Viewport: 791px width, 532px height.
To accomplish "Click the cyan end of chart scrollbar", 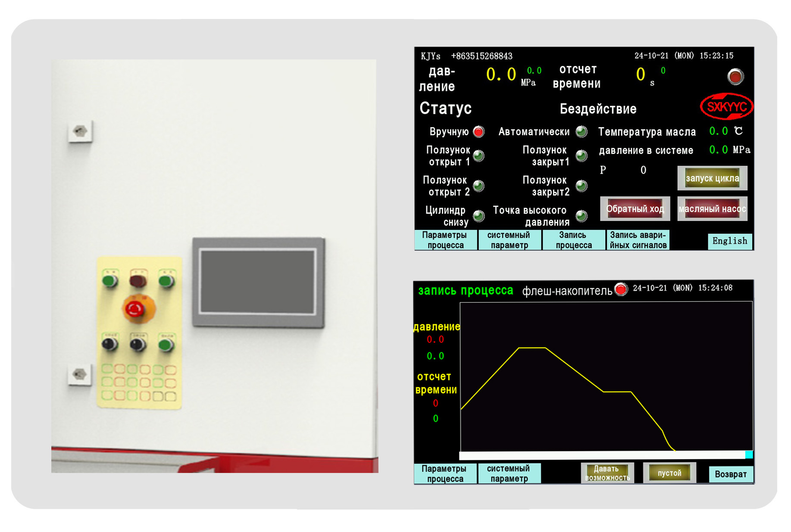I will coord(749,454).
